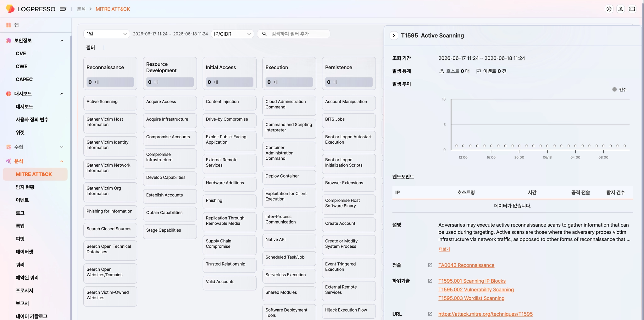Select the Supply Chain Compromise card

click(x=230, y=245)
